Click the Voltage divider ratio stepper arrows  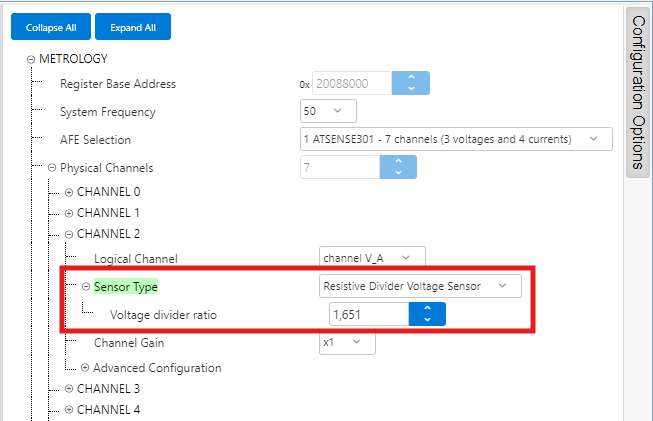click(x=427, y=314)
